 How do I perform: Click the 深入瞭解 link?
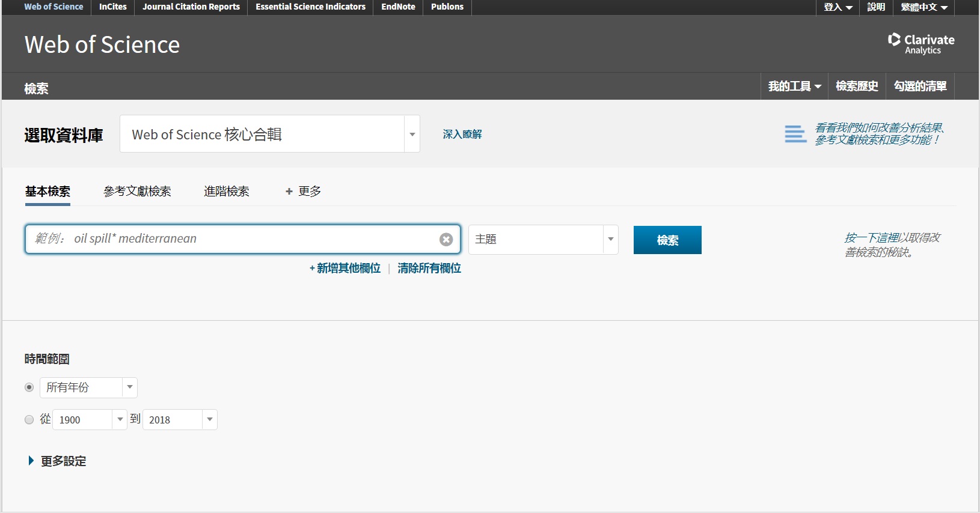462,134
